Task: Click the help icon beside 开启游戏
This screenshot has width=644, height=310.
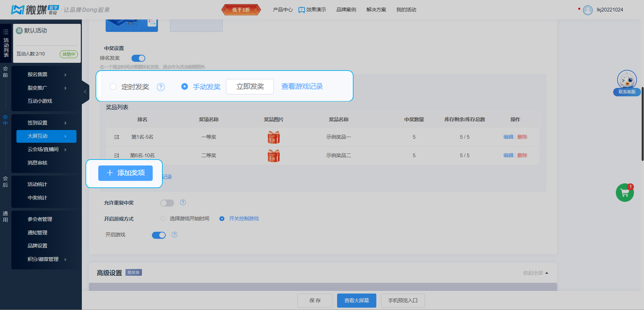Action: [x=174, y=234]
